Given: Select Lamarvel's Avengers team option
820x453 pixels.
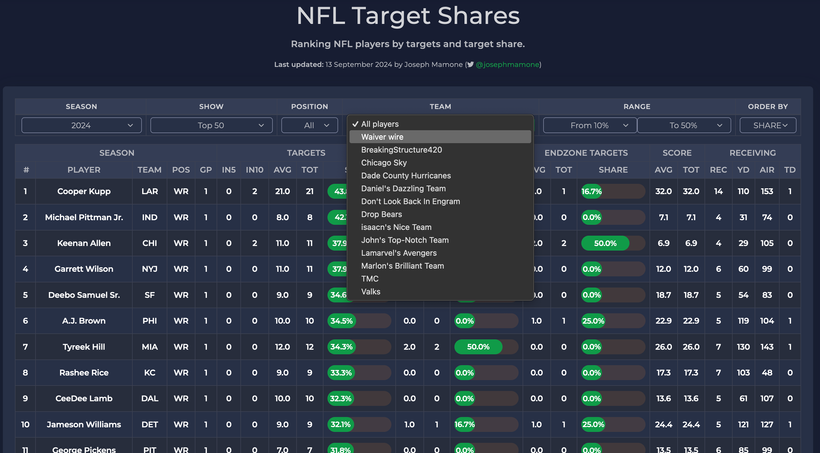Looking at the screenshot, I should [440, 253].
